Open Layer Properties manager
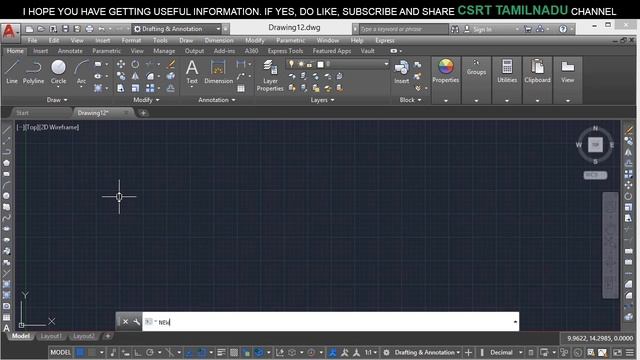 point(270,76)
